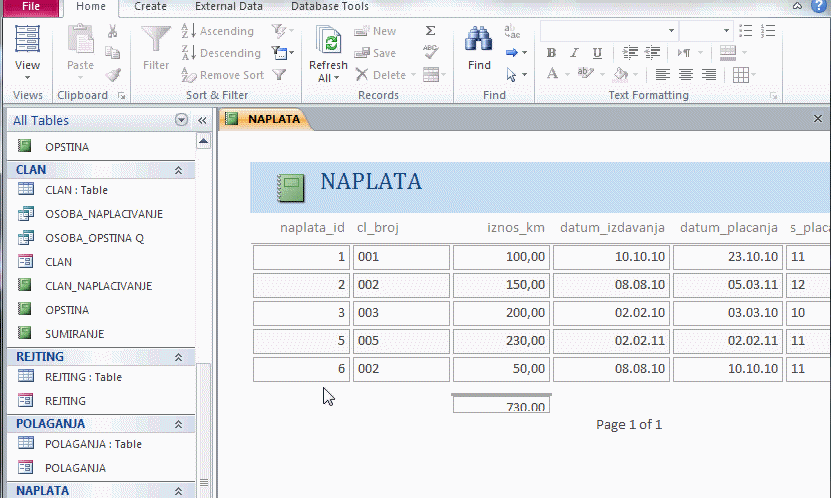
Task: Toggle Underline formatting
Action: click(597, 53)
